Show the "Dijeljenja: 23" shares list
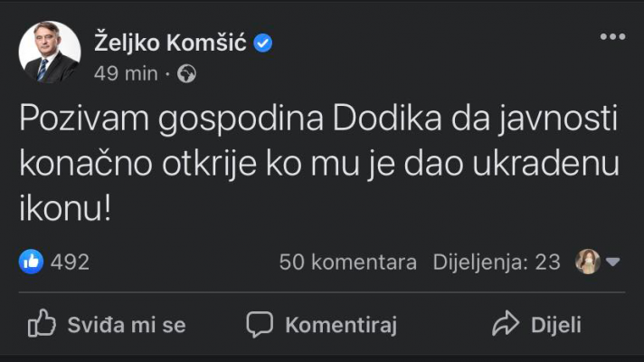 tap(497, 262)
